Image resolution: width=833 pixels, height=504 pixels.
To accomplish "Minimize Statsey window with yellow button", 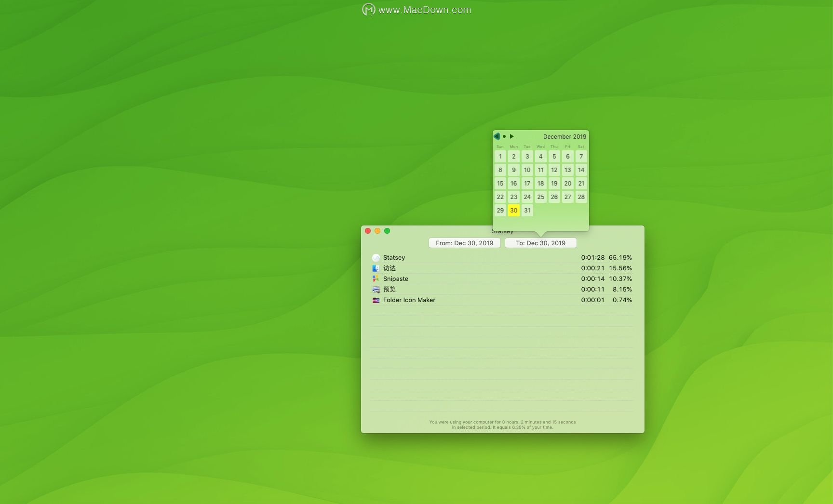I will (377, 231).
